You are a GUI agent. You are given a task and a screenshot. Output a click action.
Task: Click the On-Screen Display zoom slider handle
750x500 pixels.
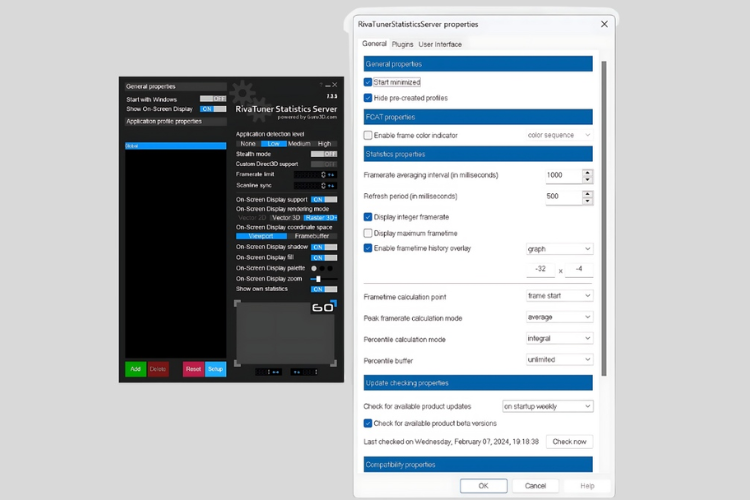coord(318,279)
